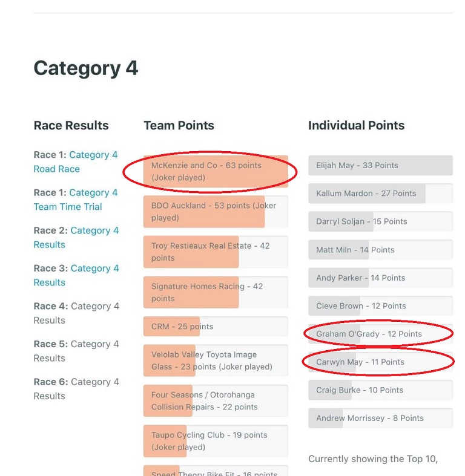Click Elijah May 33 Points bar
This screenshot has width=465, height=476.
tap(380, 165)
